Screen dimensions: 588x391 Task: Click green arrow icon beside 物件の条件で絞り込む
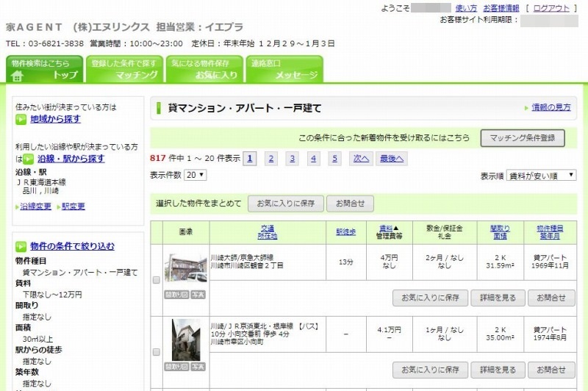click(21, 247)
